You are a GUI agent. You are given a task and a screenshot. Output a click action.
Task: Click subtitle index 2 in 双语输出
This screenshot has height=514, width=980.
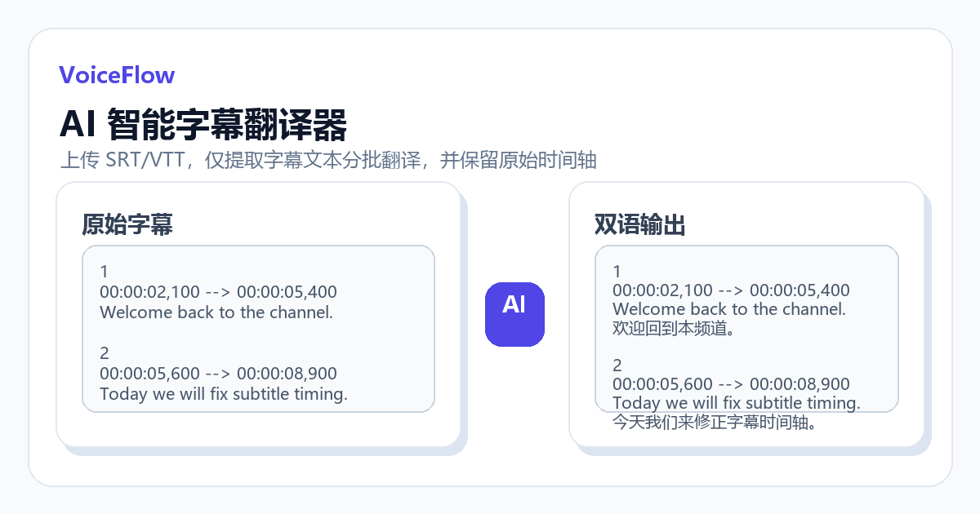tap(617, 365)
